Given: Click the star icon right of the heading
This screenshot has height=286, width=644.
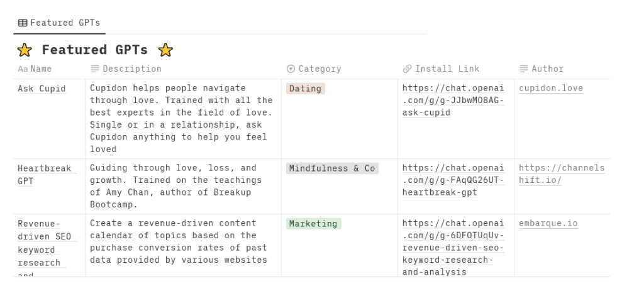Looking at the screenshot, I should click(165, 50).
